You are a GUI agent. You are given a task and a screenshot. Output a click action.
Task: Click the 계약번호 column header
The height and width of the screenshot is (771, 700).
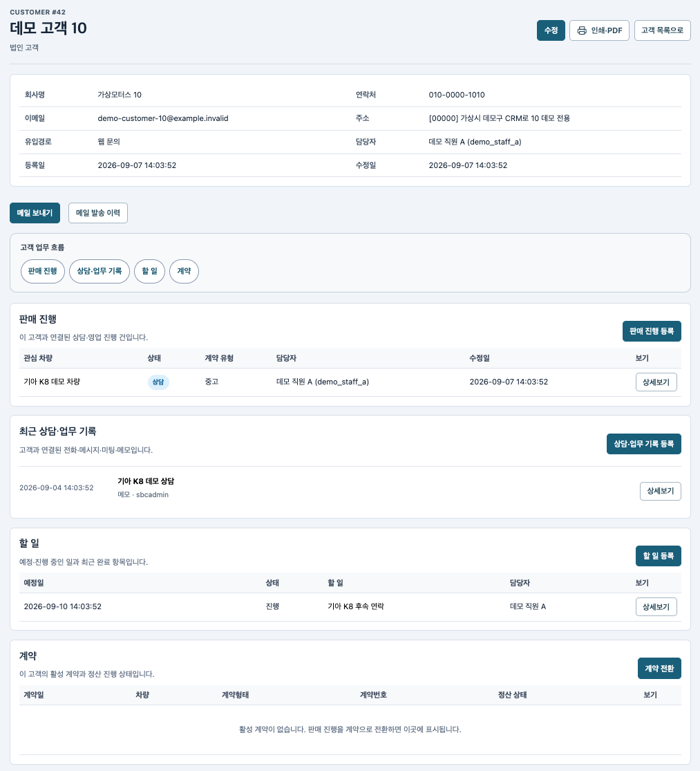point(373,695)
